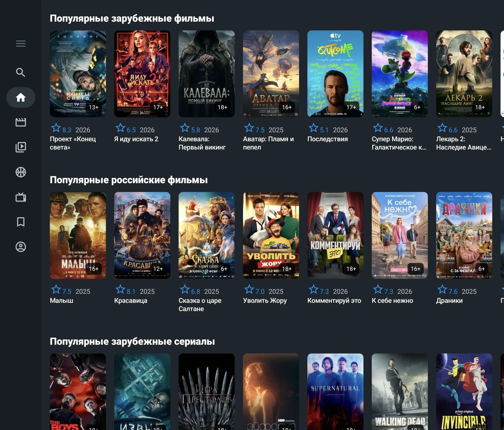
Task: Open the Эйфория HBO series poster
Action: coord(271,392)
